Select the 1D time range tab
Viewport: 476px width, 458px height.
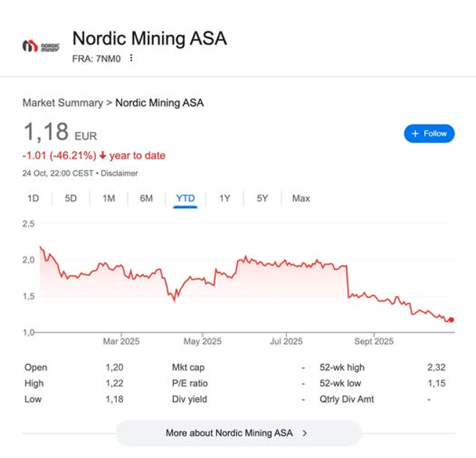[x=33, y=199]
